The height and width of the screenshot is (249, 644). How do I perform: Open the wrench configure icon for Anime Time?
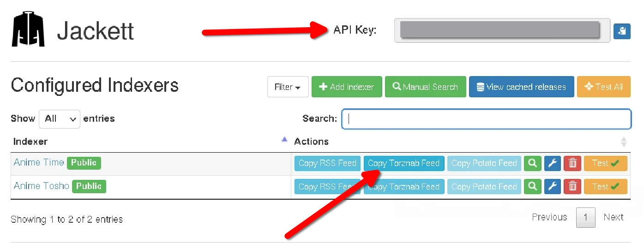552,163
